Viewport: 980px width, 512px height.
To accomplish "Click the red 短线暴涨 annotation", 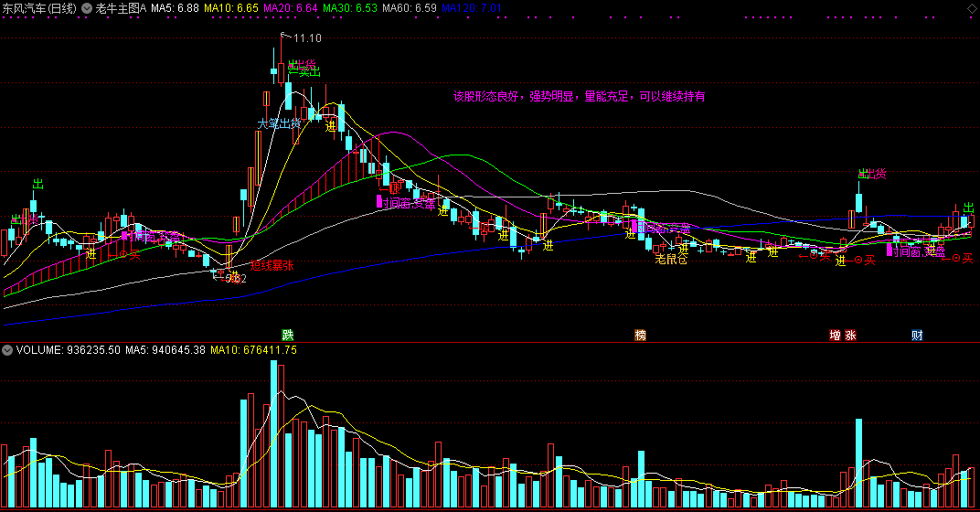I will tap(272, 266).
